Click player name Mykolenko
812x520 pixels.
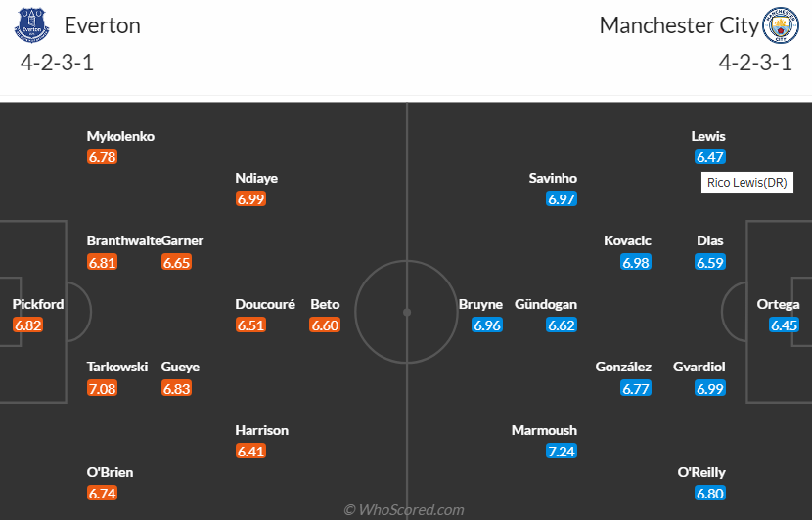(120, 136)
